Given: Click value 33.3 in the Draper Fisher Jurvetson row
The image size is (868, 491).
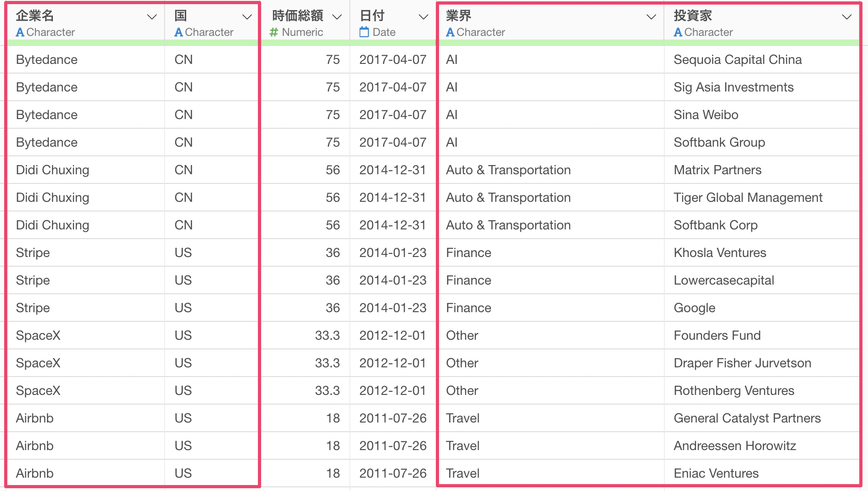Looking at the screenshot, I should pyautogui.click(x=327, y=363).
